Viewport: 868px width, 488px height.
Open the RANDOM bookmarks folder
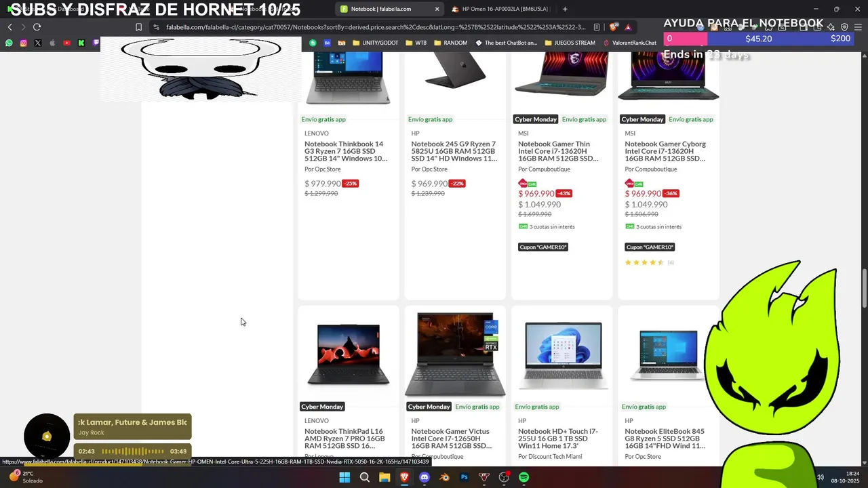pyautogui.click(x=451, y=43)
